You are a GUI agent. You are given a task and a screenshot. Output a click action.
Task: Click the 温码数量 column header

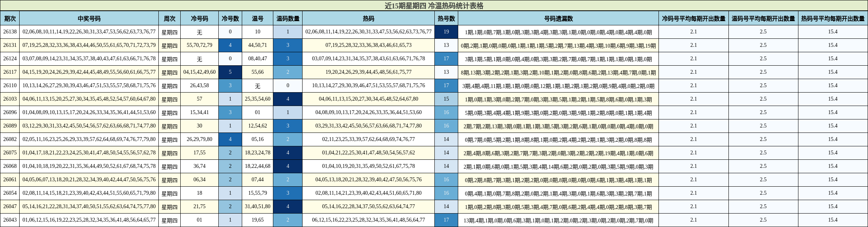288,18
